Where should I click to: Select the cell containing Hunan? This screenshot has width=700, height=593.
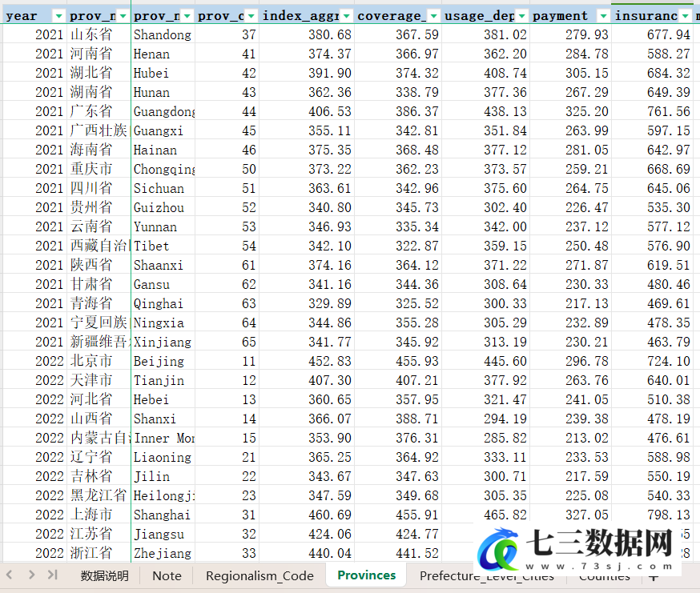tap(163, 92)
